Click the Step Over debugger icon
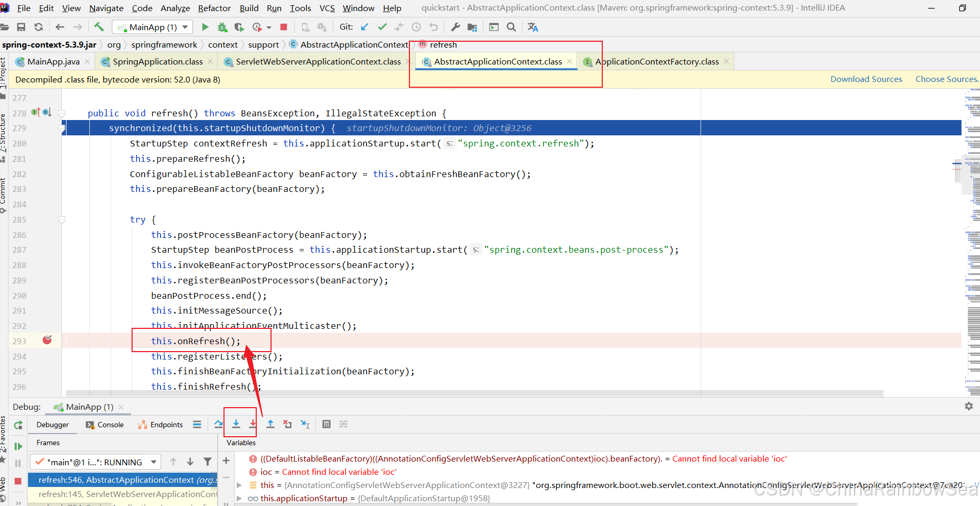The width and height of the screenshot is (980, 506). [219, 424]
